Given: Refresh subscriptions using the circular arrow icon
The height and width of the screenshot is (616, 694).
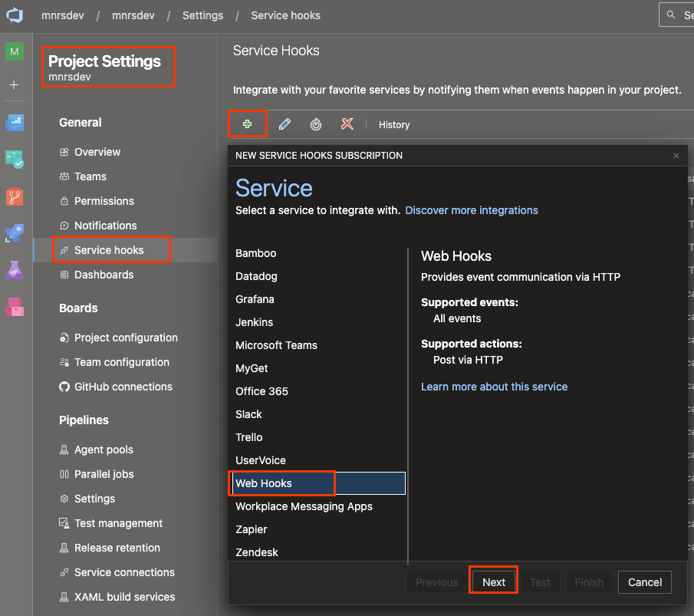Looking at the screenshot, I should click(x=316, y=124).
